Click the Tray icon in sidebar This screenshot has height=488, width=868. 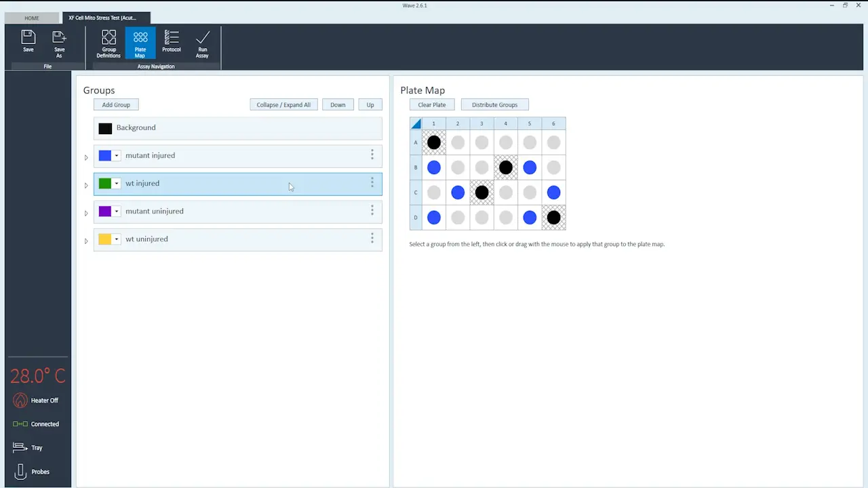pos(20,448)
